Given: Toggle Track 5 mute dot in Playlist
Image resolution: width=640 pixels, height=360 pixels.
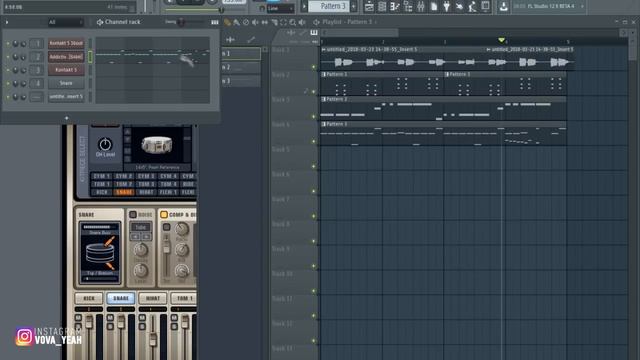Looking at the screenshot, I should pyautogui.click(x=314, y=166).
